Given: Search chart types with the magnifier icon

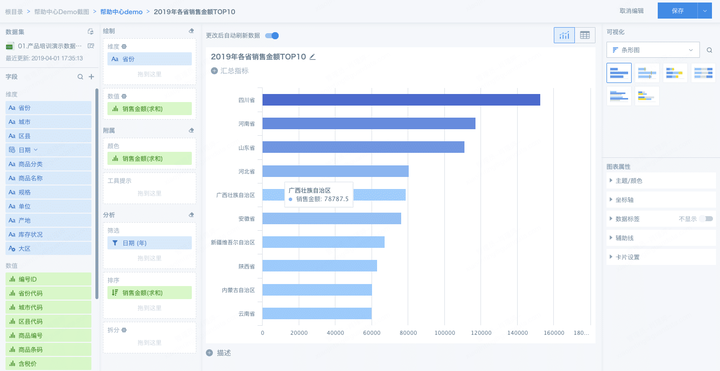Looking at the screenshot, I should pyautogui.click(x=709, y=50).
